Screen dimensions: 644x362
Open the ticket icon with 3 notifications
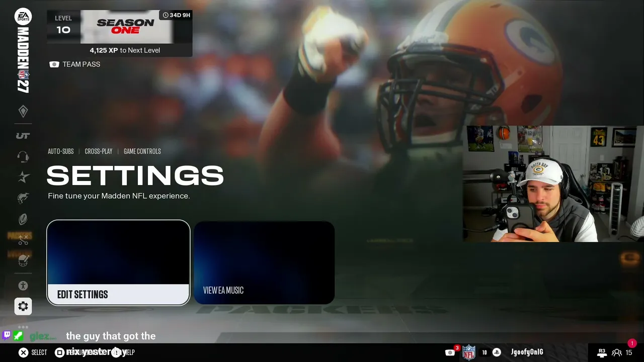[451, 352]
